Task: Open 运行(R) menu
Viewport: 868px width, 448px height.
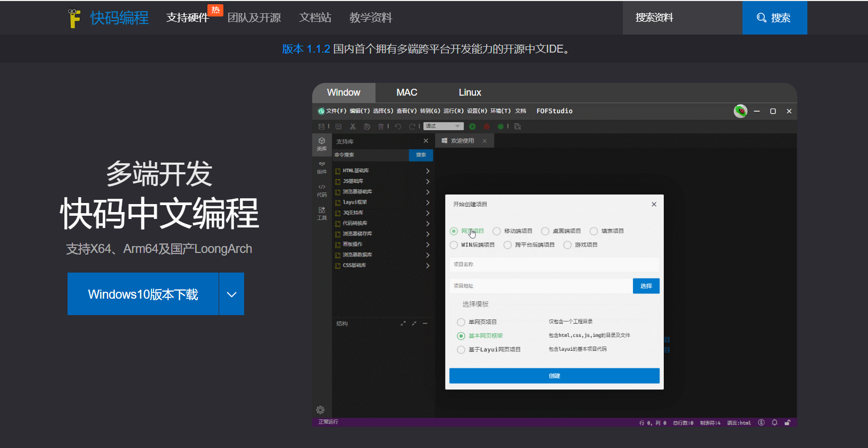Action: (x=454, y=111)
